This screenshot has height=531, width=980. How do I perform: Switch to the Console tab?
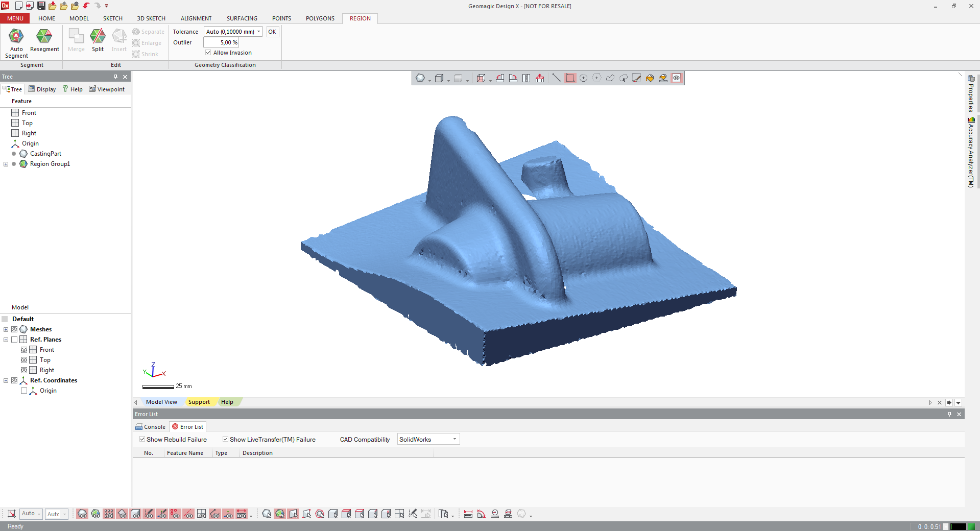pos(151,427)
